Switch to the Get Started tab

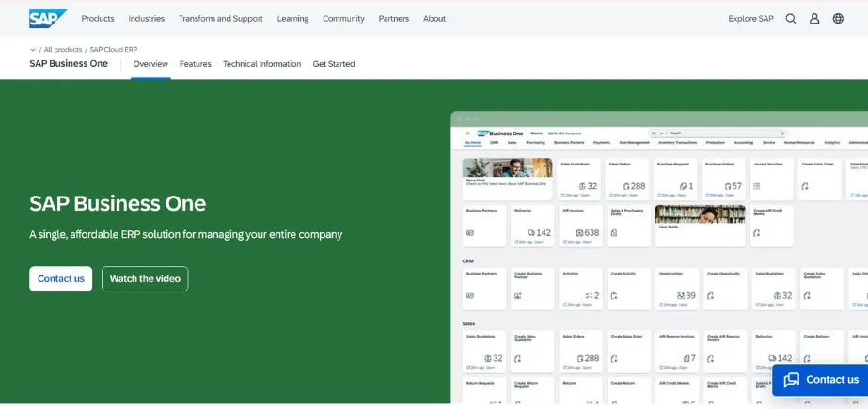click(x=334, y=64)
